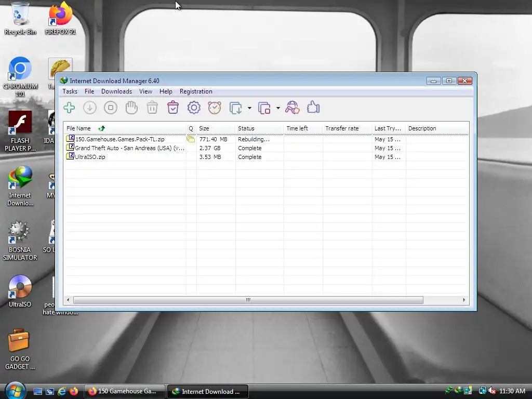Open the Tasks menu
This screenshot has height=399, width=532.
coord(70,91)
